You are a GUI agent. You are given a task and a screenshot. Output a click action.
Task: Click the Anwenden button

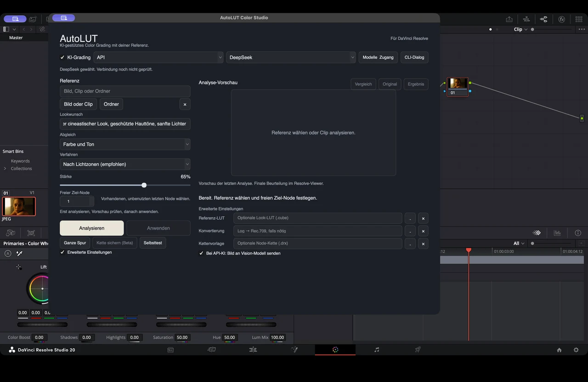click(158, 228)
